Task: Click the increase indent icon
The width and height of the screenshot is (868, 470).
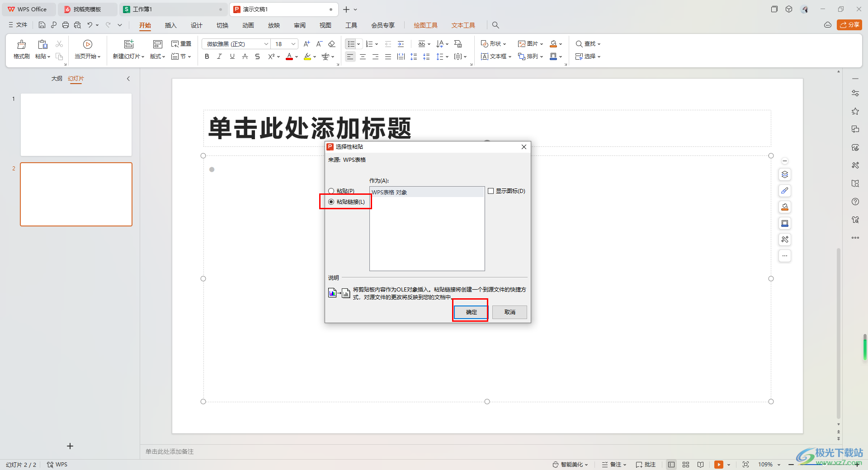Action: (x=401, y=44)
